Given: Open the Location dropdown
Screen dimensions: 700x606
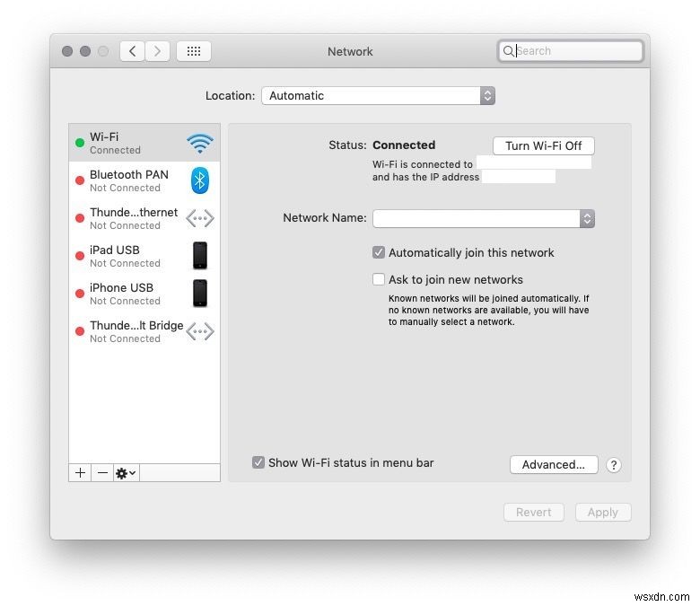Looking at the screenshot, I should [378, 95].
